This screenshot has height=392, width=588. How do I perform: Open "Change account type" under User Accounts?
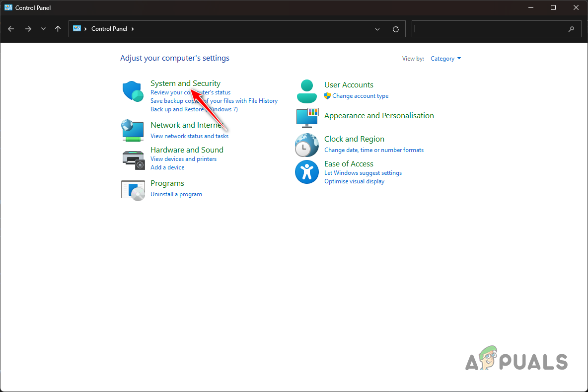click(x=361, y=96)
